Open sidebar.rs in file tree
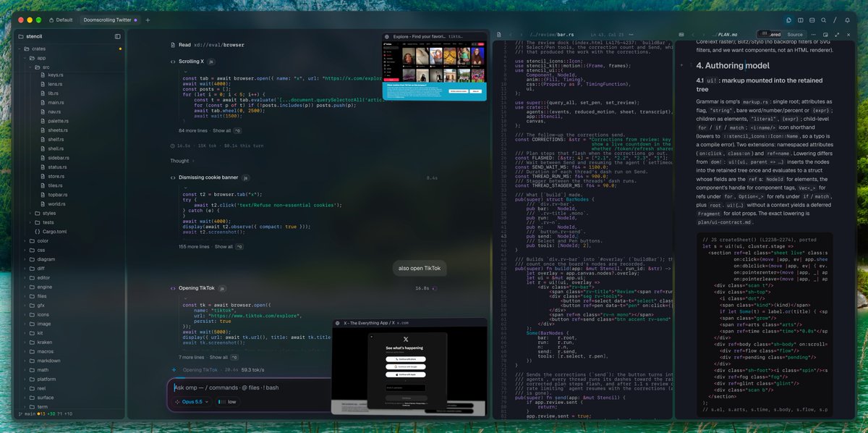The image size is (868, 433). point(58,158)
